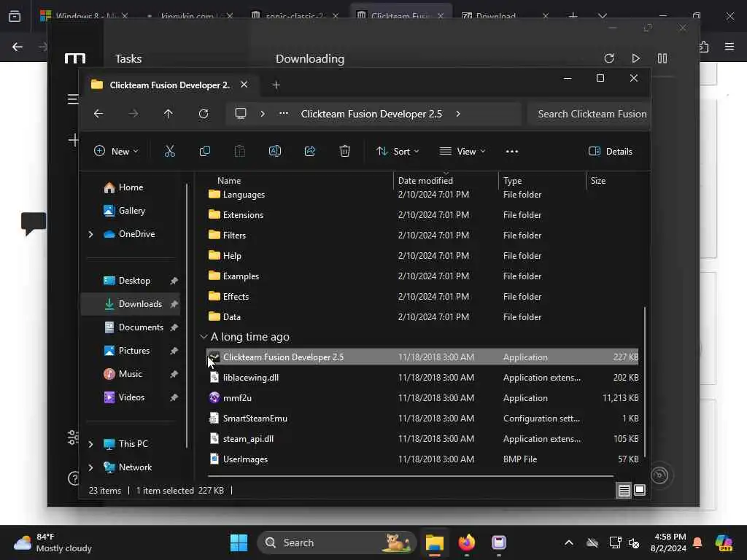Go up one folder level
Viewport: 747px width, 560px height.
169,114
